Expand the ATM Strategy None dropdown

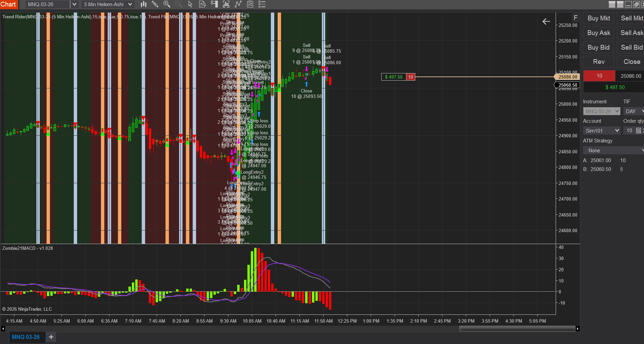tap(614, 151)
